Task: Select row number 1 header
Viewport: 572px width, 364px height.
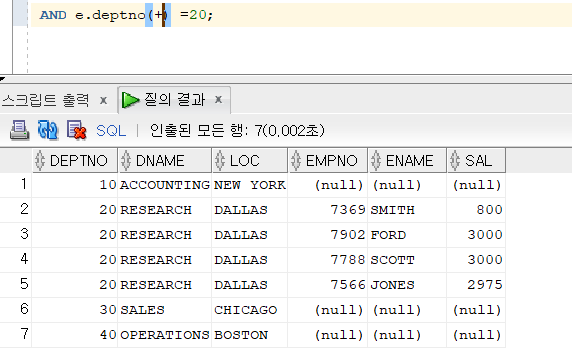Action: 16,184
